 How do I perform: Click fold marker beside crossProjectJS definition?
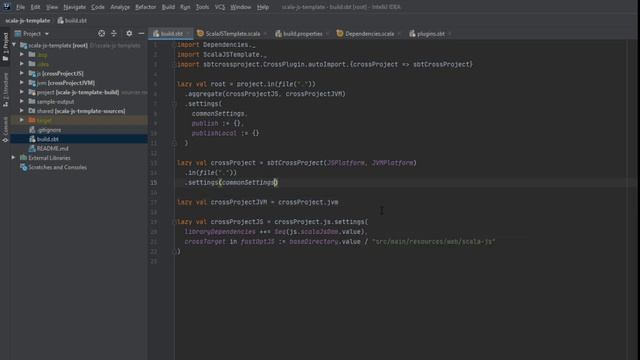(x=174, y=222)
